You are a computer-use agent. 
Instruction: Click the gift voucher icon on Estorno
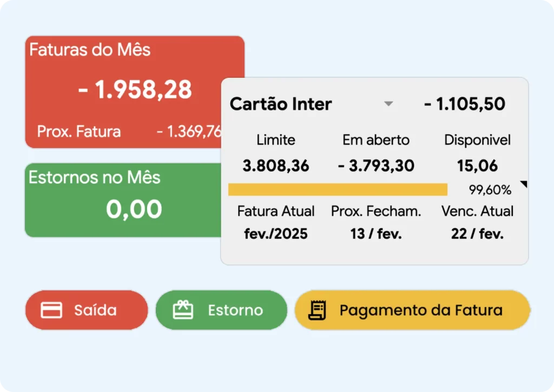(x=183, y=310)
